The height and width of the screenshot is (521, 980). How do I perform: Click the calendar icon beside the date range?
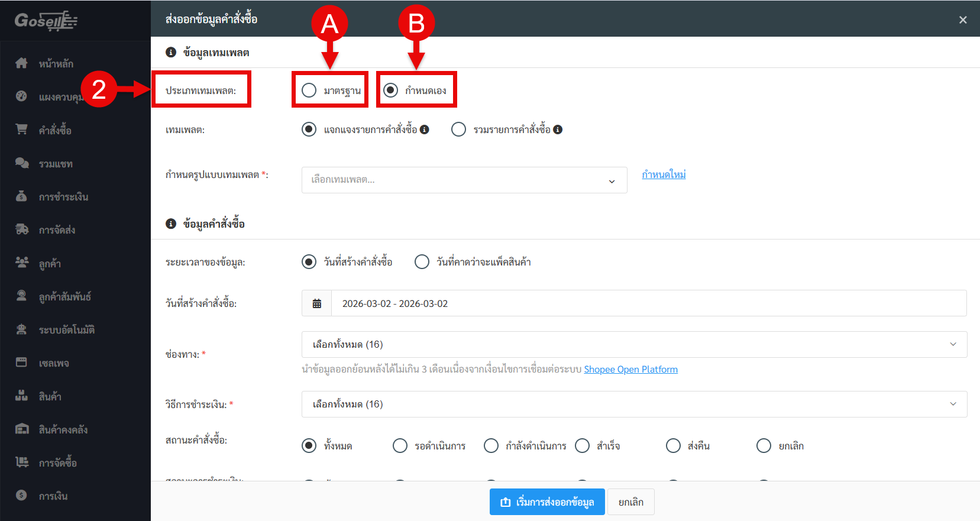coord(317,303)
